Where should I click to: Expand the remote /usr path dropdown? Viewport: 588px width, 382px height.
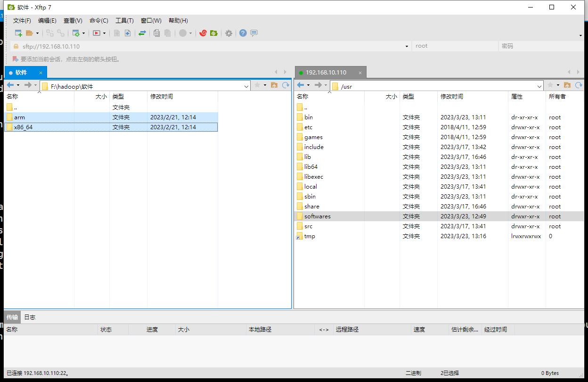point(539,86)
